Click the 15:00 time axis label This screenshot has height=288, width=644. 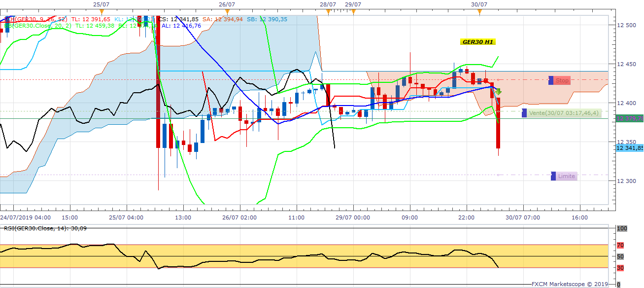point(69,217)
